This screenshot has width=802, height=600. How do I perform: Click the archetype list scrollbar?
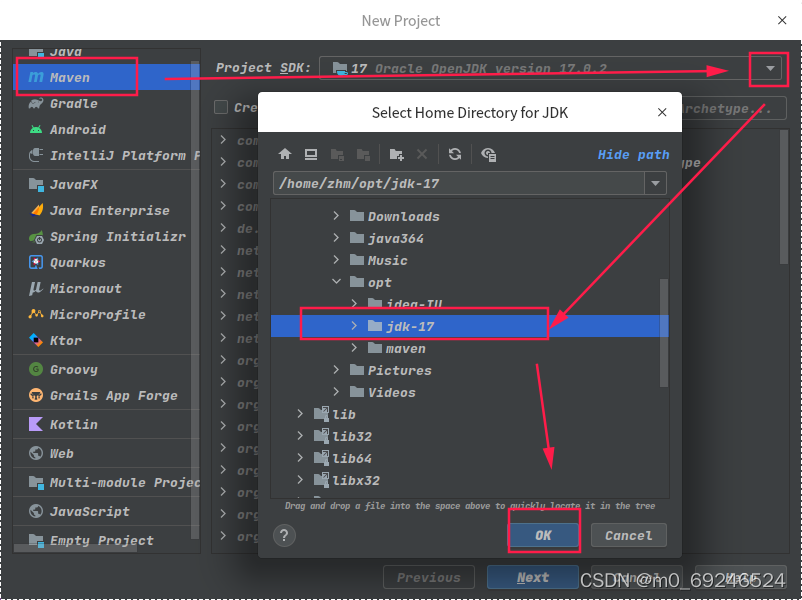point(784,197)
